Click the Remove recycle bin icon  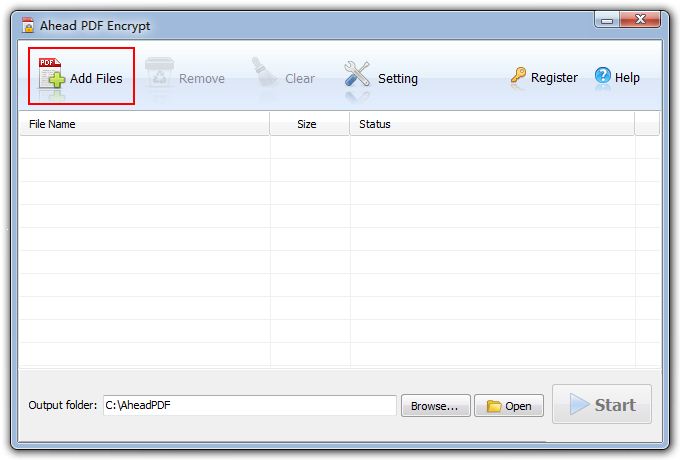pyautogui.click(x=159, y=73)
